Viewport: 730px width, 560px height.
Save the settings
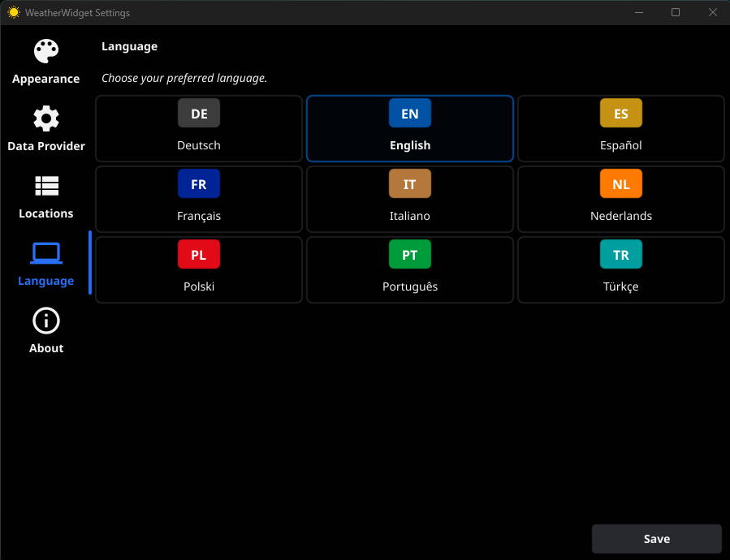[x=656, y=539]
